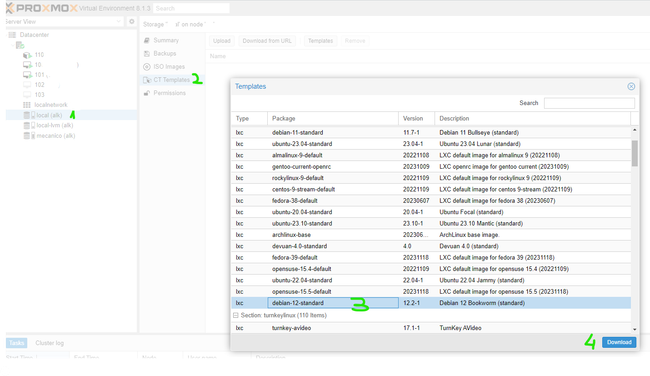This screenshot has height=376, width=650.
Task: Click the Download button
Action: point(619,342)
